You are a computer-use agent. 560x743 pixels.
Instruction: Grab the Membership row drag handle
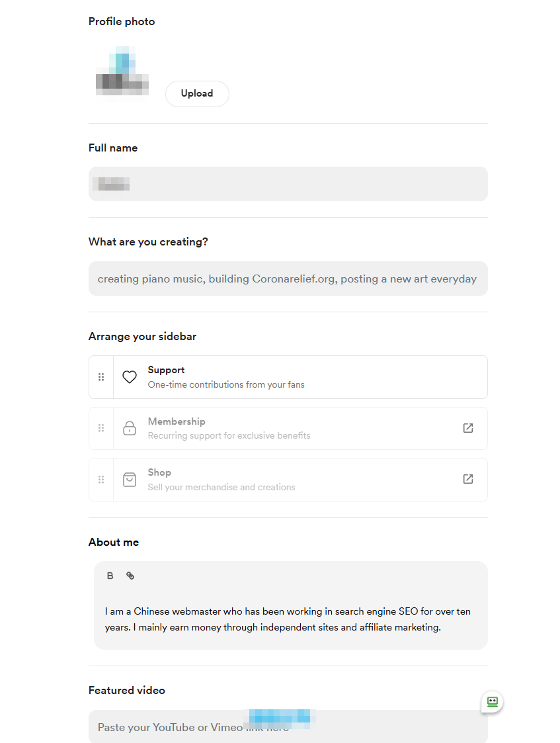pyautogui.click(x=101, y=428)
